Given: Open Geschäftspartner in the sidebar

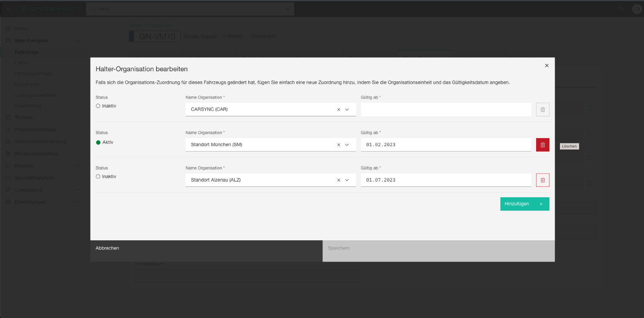Looking at the screenshot, I should coord(35,178).
